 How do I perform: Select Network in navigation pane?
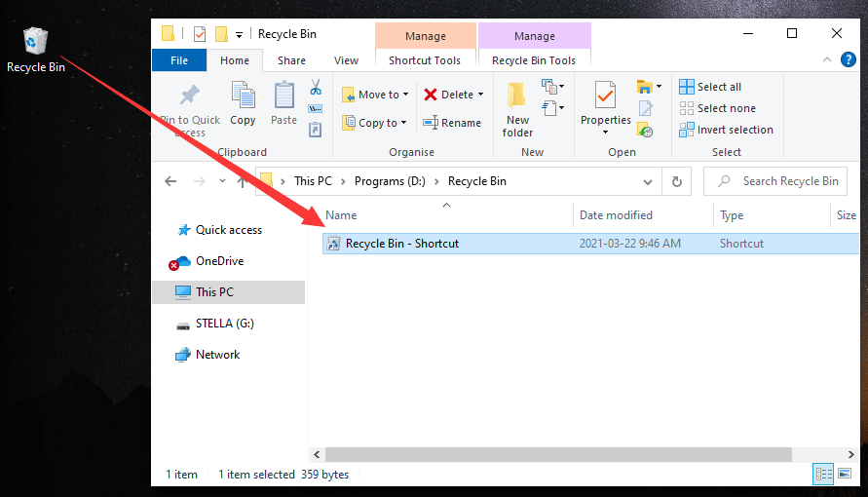coord(217,354)
